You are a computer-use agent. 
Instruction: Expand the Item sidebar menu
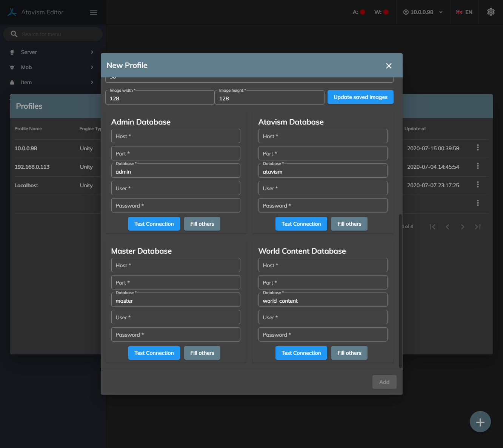pos(52,82)
